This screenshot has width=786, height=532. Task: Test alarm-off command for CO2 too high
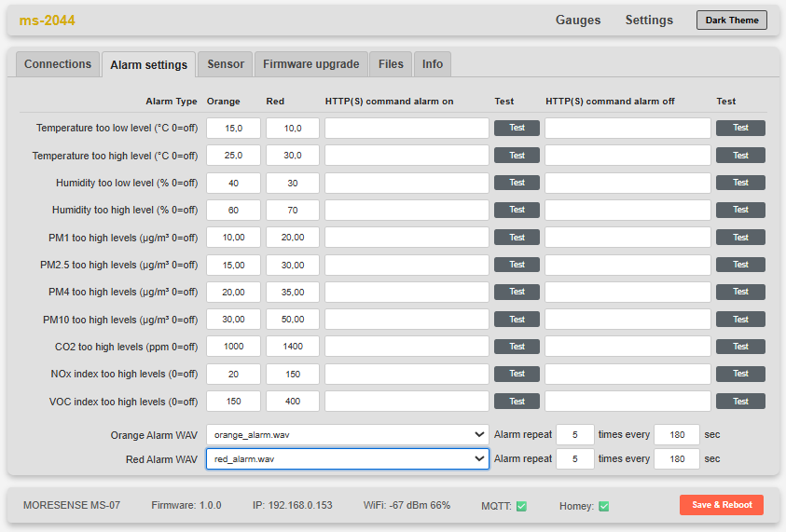[x=740, y=347]
